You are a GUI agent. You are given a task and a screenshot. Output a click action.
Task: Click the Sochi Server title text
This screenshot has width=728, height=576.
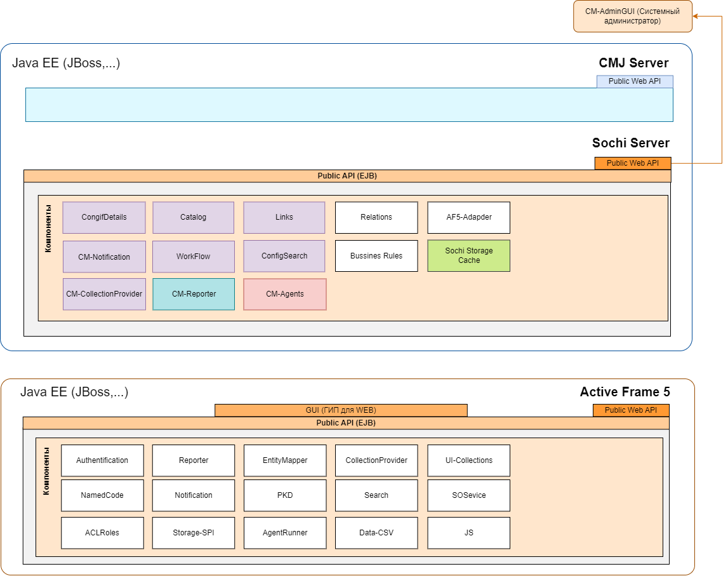click(631, 143)
